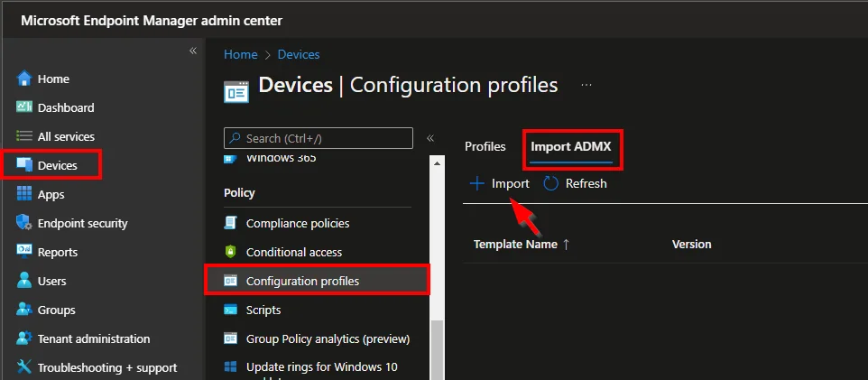Viewport: 868px width, 380px height.
Task: Click the Devices monitor icon in sidebar
Action: [24, 165]
